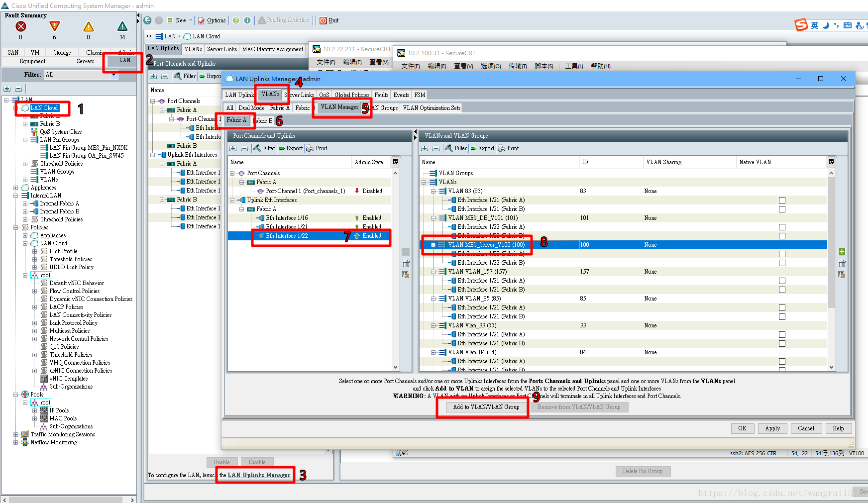Click Filter in Port Channels and Uplinks toolbar
The height and width of the screenshot is (503, 868).
coord(264,148)
